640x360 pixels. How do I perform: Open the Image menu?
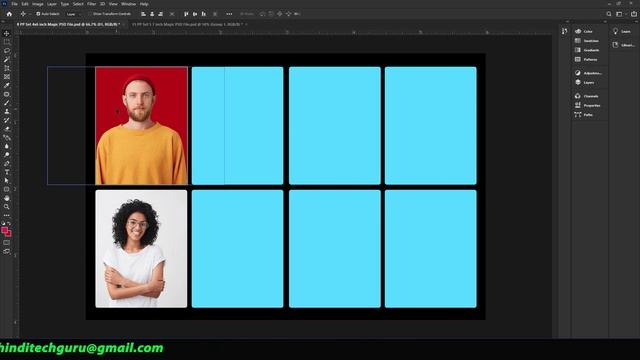(38, 4)
